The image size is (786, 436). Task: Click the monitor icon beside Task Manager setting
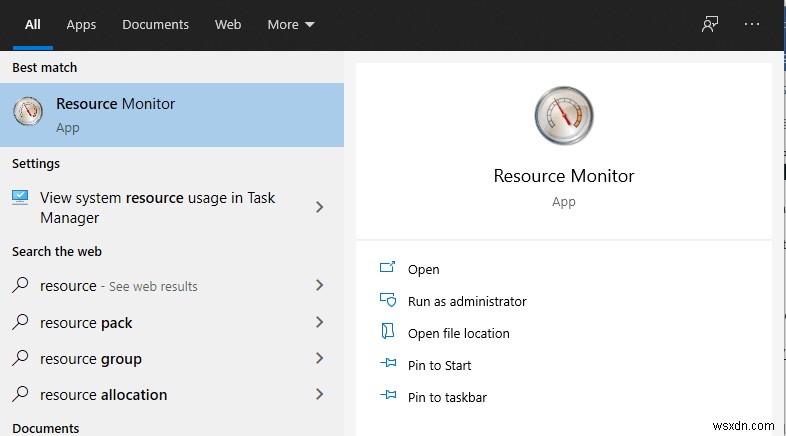tap(20, 198)
